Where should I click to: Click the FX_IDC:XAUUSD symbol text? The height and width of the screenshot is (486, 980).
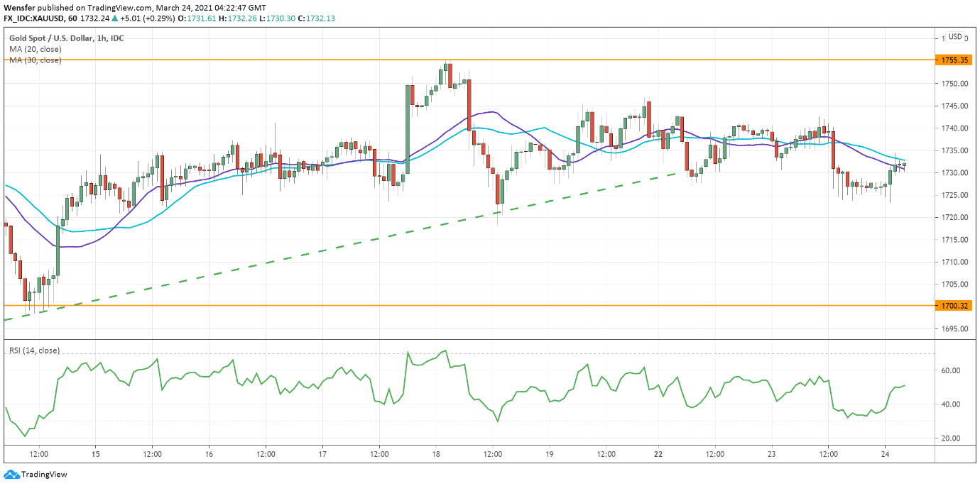click(35, 19)
